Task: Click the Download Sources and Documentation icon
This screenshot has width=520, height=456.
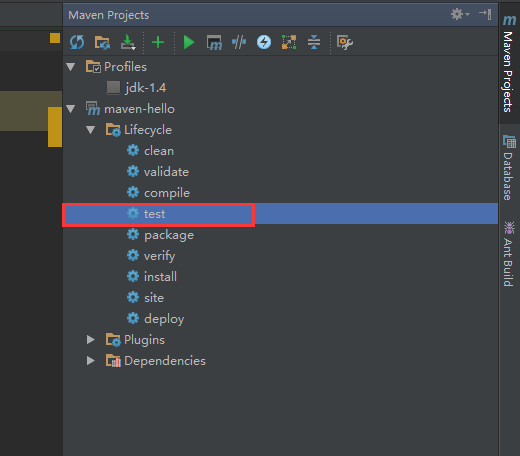Action: [128, 42]
